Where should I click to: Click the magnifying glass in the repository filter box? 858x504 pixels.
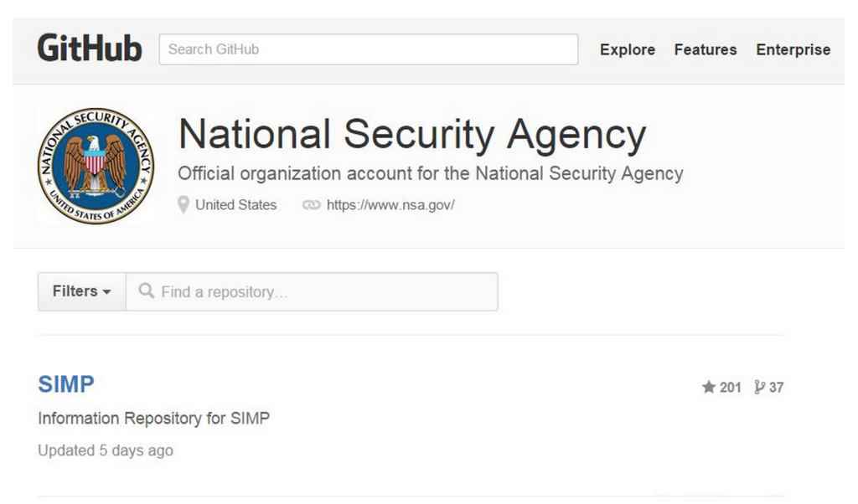point(147,291)
